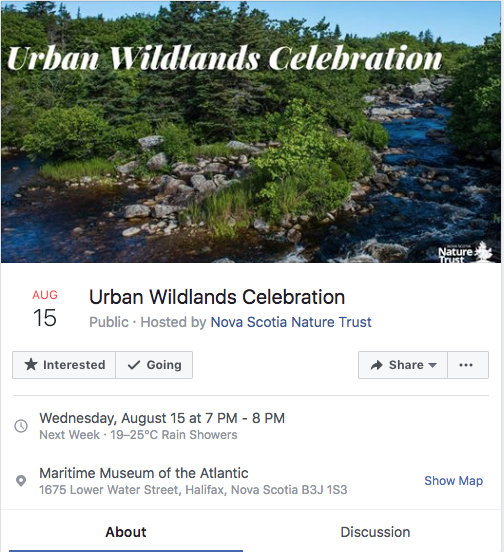504x552 pixels.
Task: Open the three-dot more options menu
Action: (x=468, y=365)
